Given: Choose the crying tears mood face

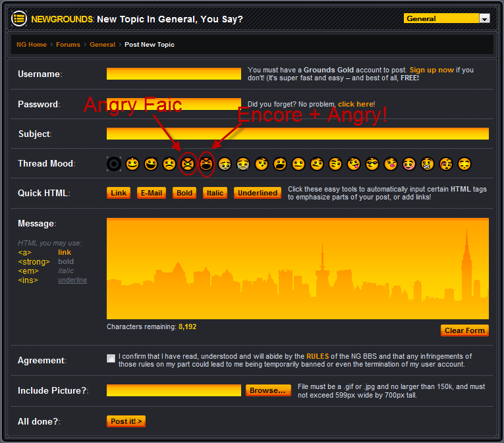Looking at the screenshot, I should coord(243,164).
